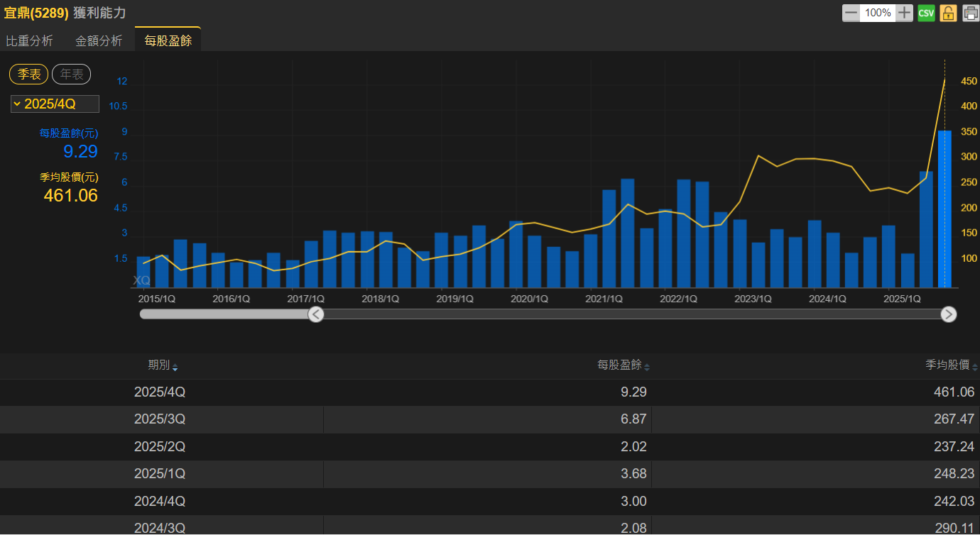Select the 季表 quarterly view toggle
This screenshot has height=535, width=980.
[29, 75]
